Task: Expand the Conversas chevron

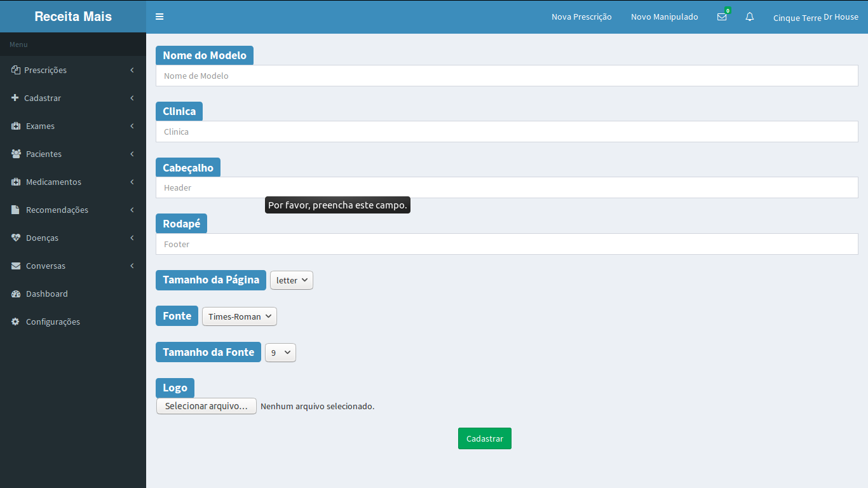Action: [x=132, y=266]
